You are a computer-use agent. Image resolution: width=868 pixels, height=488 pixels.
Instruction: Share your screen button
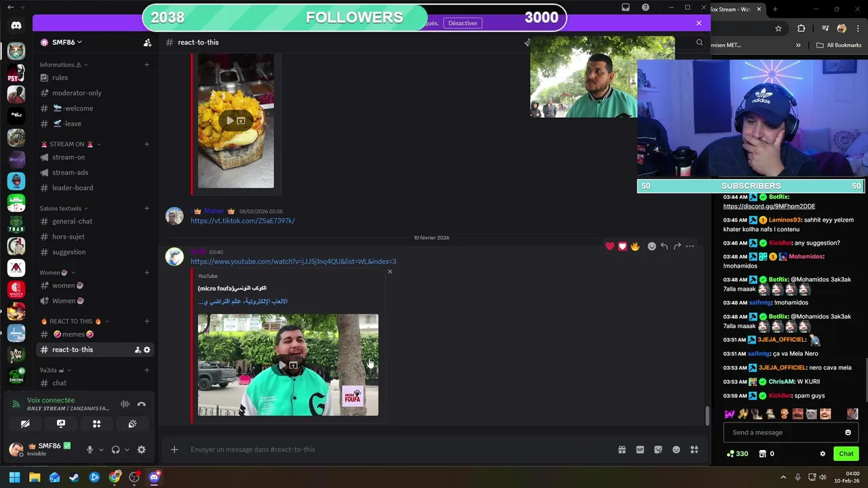click(x=61, y=424)
